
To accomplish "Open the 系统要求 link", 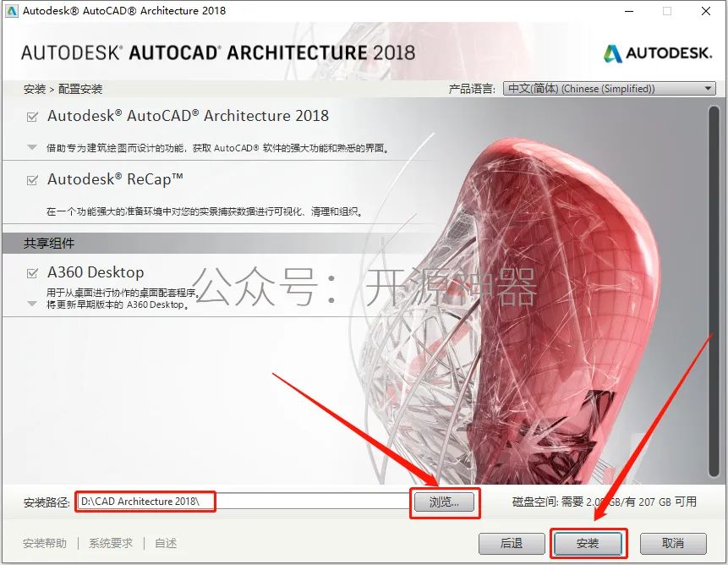I will (111, 543).
